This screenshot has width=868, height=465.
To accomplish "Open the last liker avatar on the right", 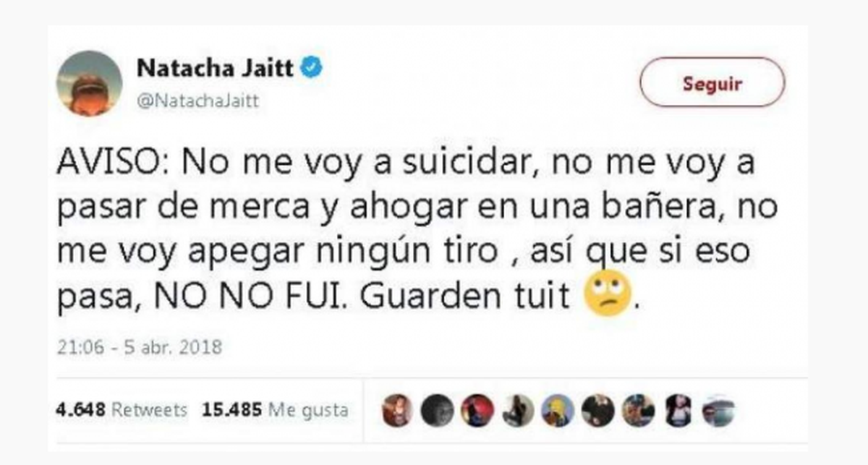I will pos(718,410).
